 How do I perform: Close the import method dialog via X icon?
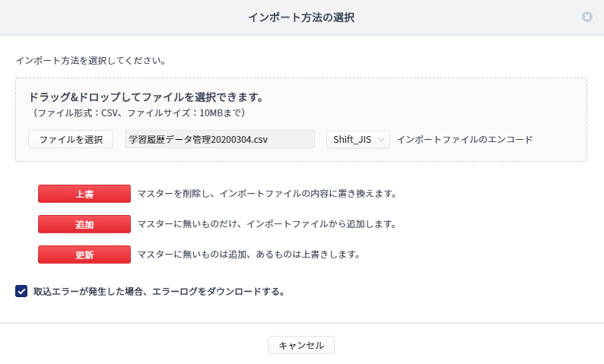pos(587,17)
